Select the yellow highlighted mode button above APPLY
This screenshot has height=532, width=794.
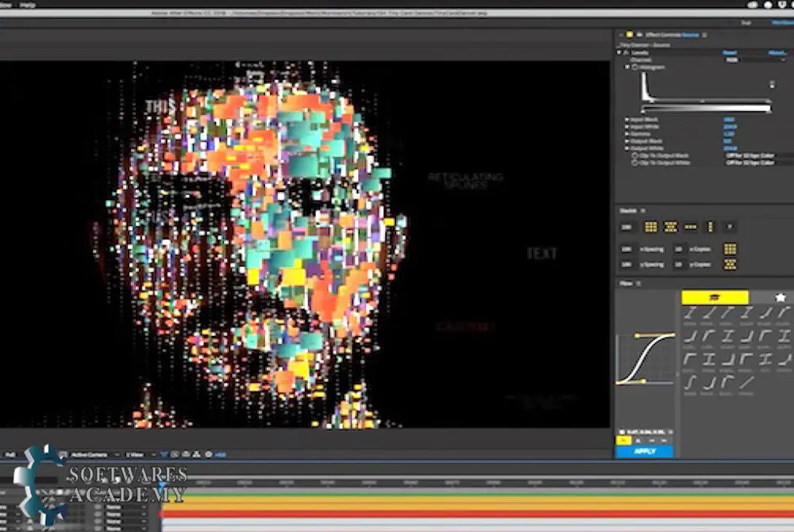(x=623, y=441)
